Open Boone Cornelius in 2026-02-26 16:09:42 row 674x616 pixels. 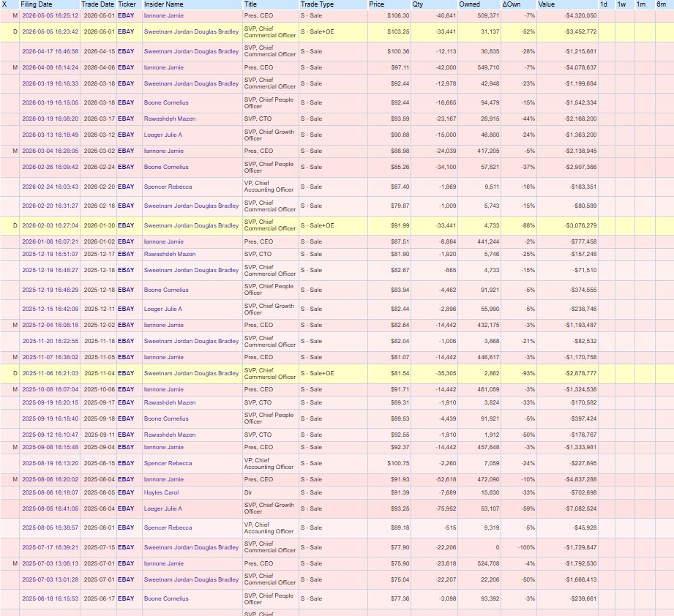click(x=166, y=167)
